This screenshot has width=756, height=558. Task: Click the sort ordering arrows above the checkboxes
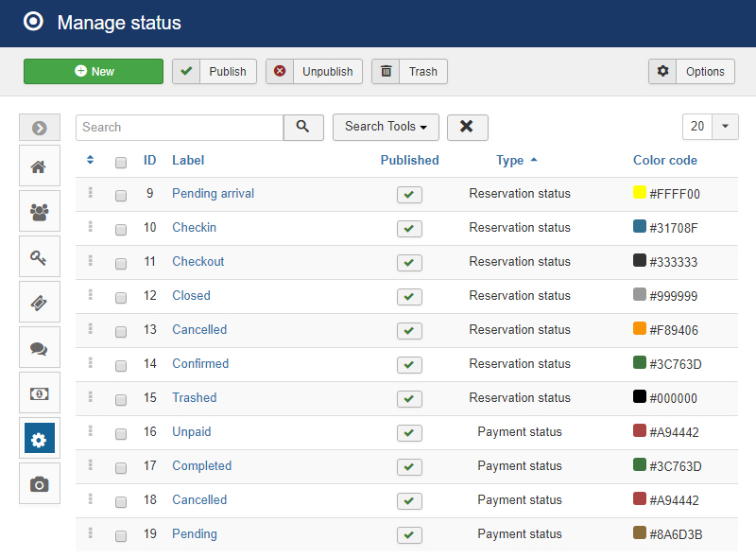(90, 160)
